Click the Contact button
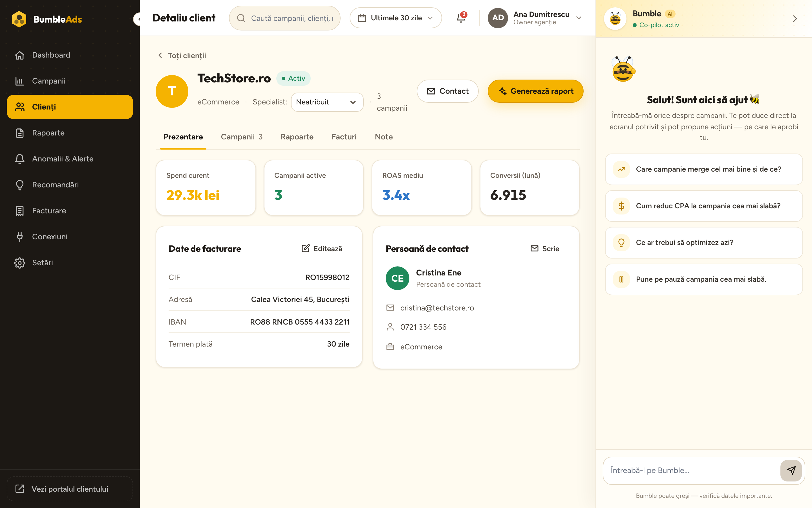Image resolution: width=812 pixels, height=508 pixels. (447, 91)
